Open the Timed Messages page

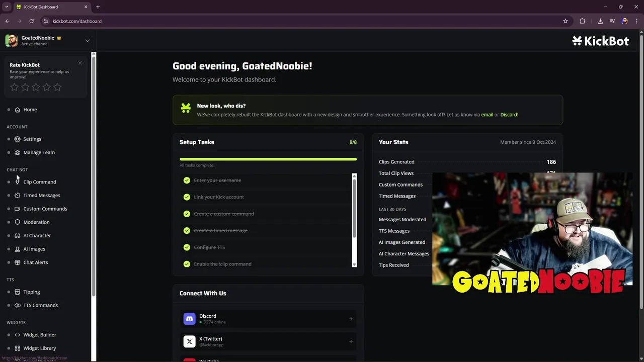41,196
